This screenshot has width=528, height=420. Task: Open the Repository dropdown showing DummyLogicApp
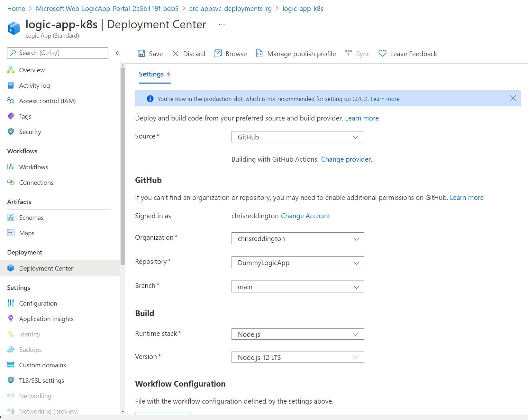(298, 263)
